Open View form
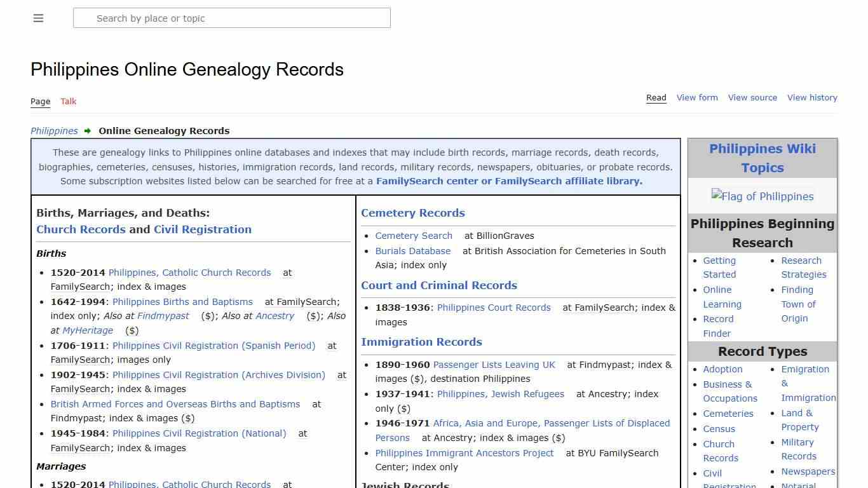 tap(697, 97)
